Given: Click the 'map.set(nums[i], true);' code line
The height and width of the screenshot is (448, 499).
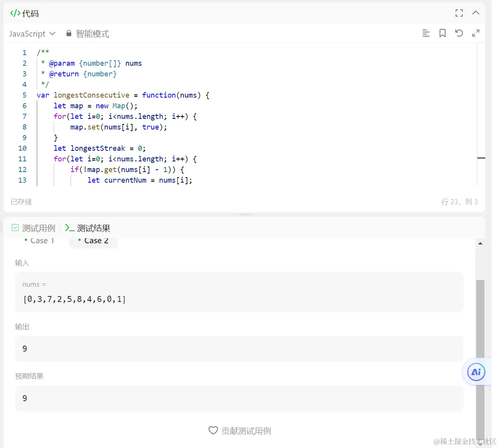Looking at the screenshot, I should point(118,127).
